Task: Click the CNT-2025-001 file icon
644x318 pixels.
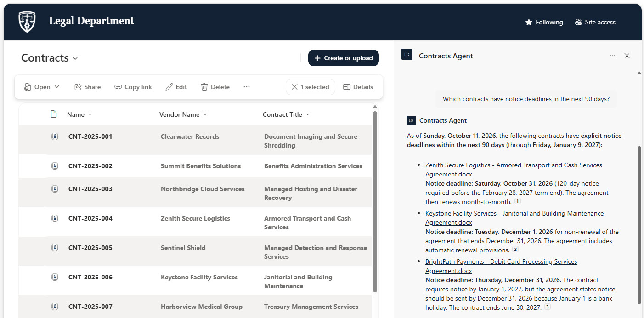Action: (55, 136)
